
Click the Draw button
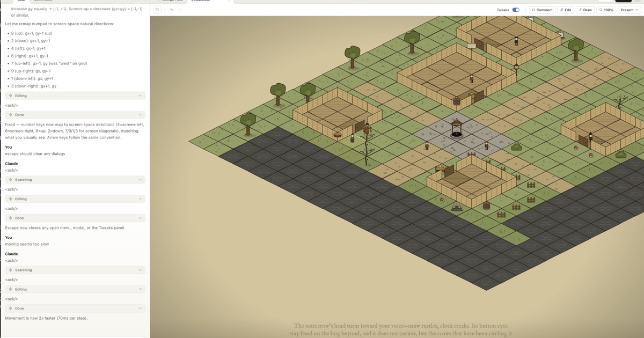(x=586, y=10)
